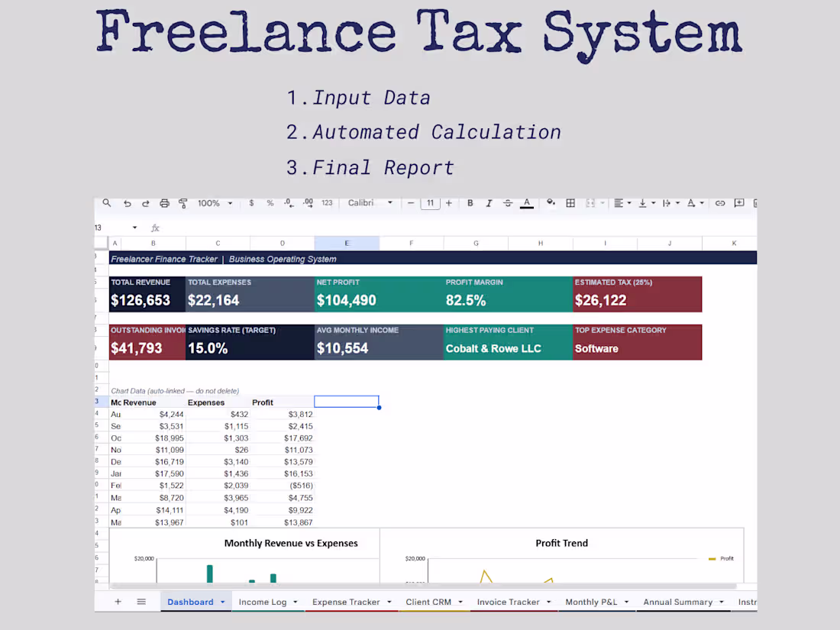Open the all sheets list icon

click(141, 602)
